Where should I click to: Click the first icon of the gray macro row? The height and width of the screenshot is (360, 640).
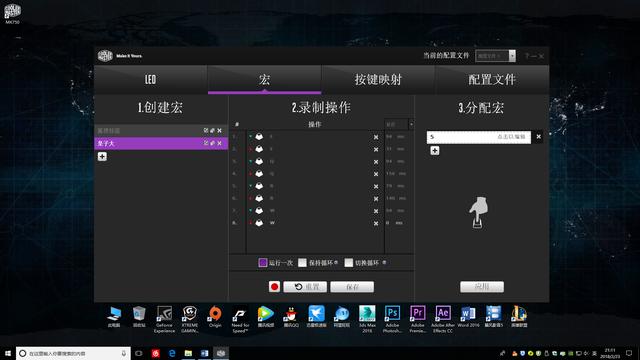pos(206,131)
